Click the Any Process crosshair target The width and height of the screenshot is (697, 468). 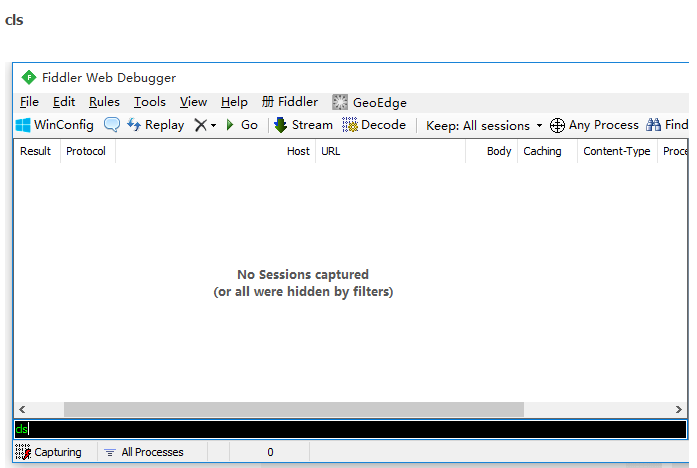[x=594, y=125]
